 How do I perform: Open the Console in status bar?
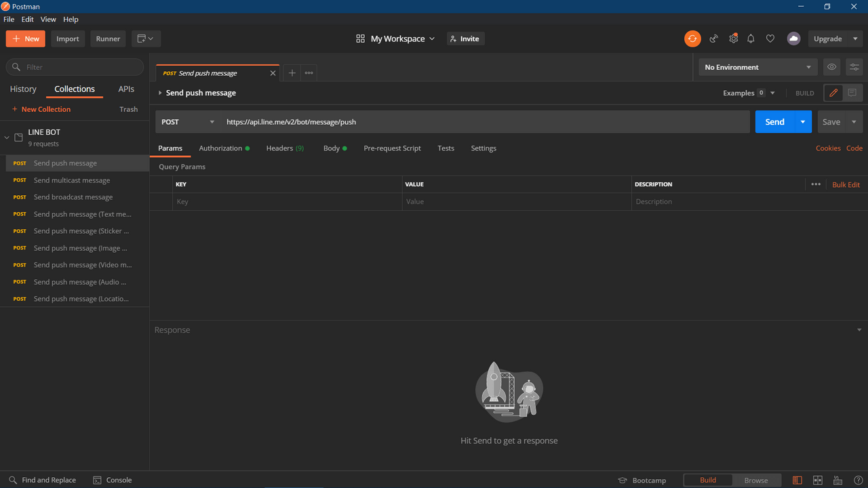click(112, 480)
